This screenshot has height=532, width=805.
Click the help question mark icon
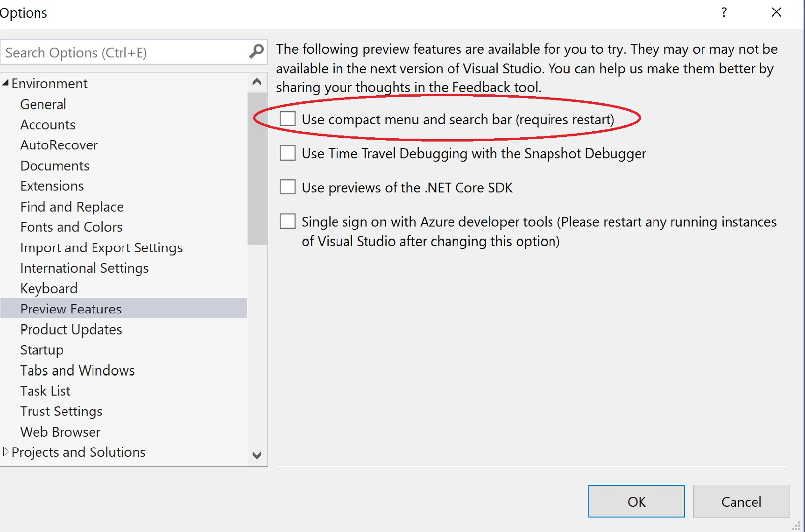pyautogui.click(x=724, y=13)
